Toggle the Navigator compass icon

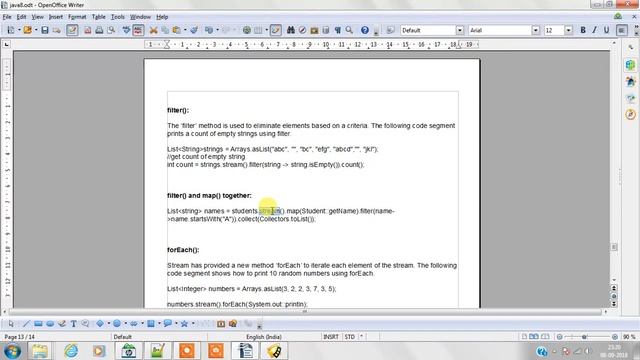pyautogui.click(x=302, y=30)
